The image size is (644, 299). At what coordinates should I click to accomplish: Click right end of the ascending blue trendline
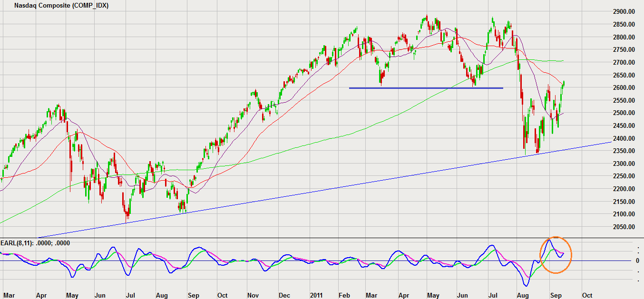(610, 142)
